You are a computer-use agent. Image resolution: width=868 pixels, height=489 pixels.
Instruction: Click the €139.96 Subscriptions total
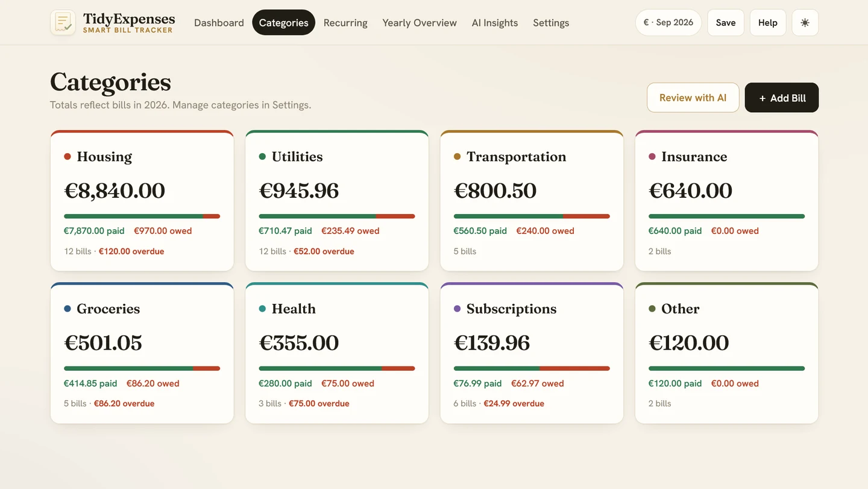[492, 343]
